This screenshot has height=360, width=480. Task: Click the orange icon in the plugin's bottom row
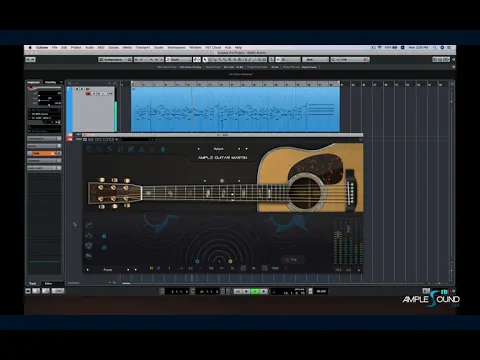click(x=151, y=268)
